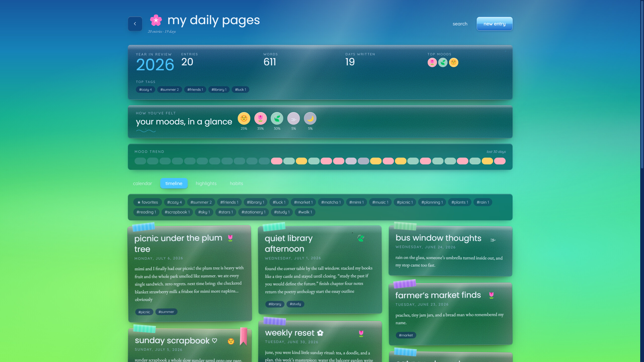Image resolution: width=644 pixels, height=362 pixels.
Task: Click tulip mood on weekly reset entry
Action: (x=361, y=334)
